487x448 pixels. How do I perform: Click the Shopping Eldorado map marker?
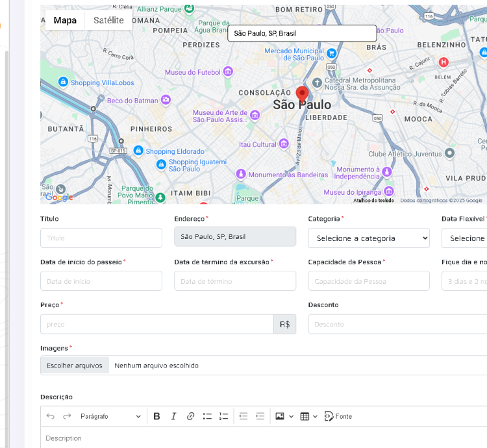pos(138,151)
